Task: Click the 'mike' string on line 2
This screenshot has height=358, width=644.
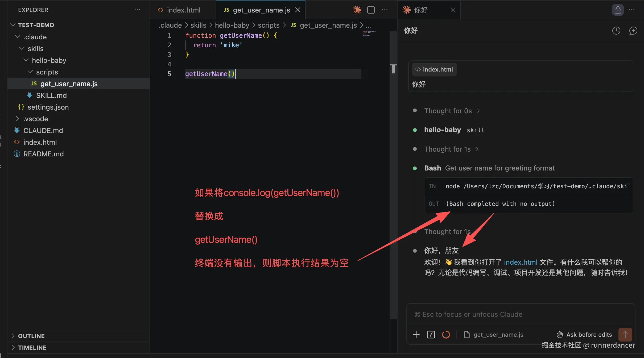Action: click(x=231, y=45)
